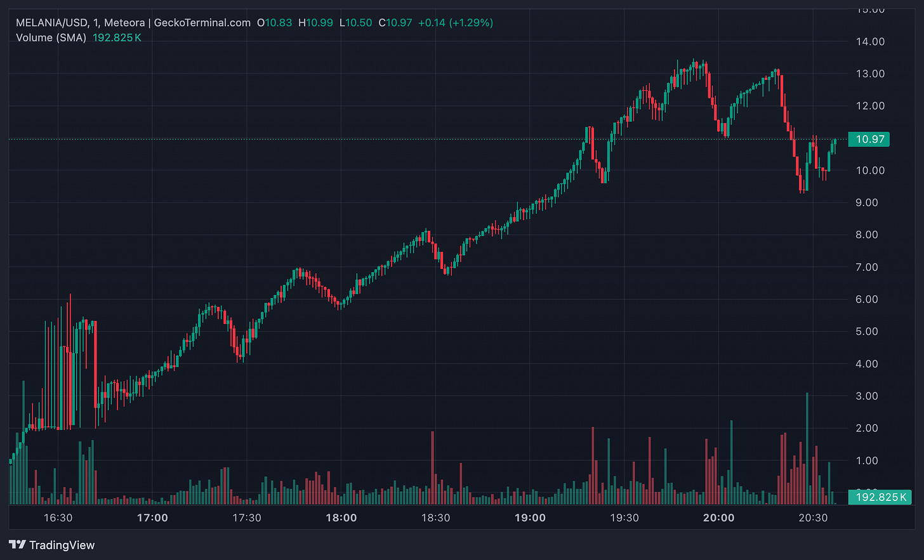Click the 14.00 price axis label
Viewport: 924px width, 560px height.
(x=870, y=42)
